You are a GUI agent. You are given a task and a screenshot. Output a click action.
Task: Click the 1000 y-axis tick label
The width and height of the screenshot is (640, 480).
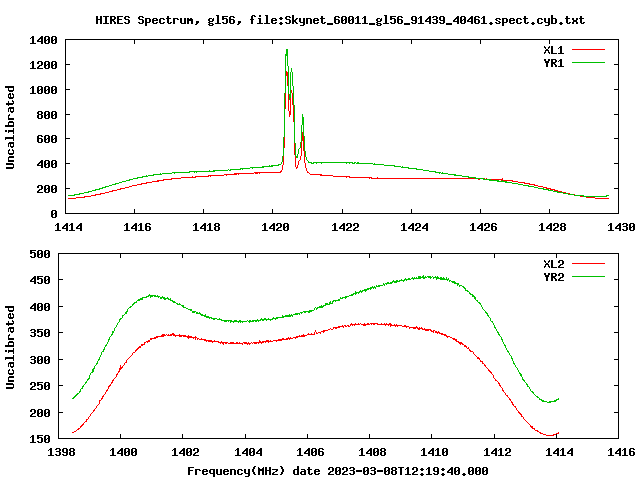(43, 90)
